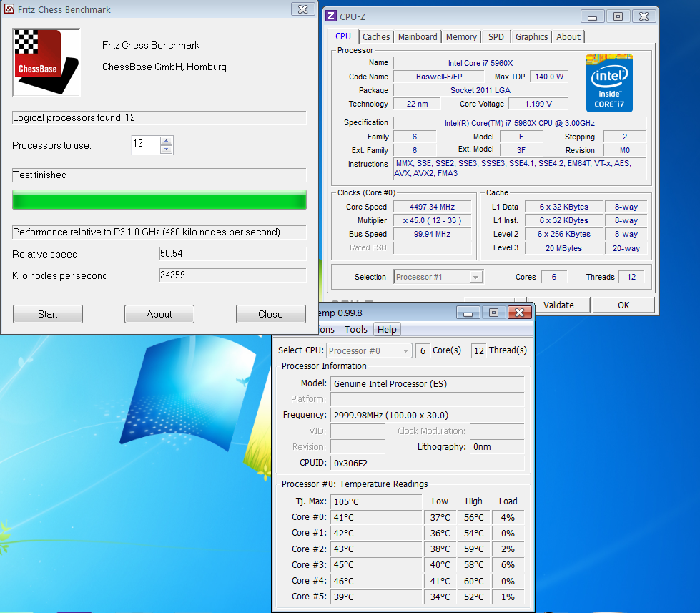
Task: Click the ChessBase logo image
Action: (46, 62)
